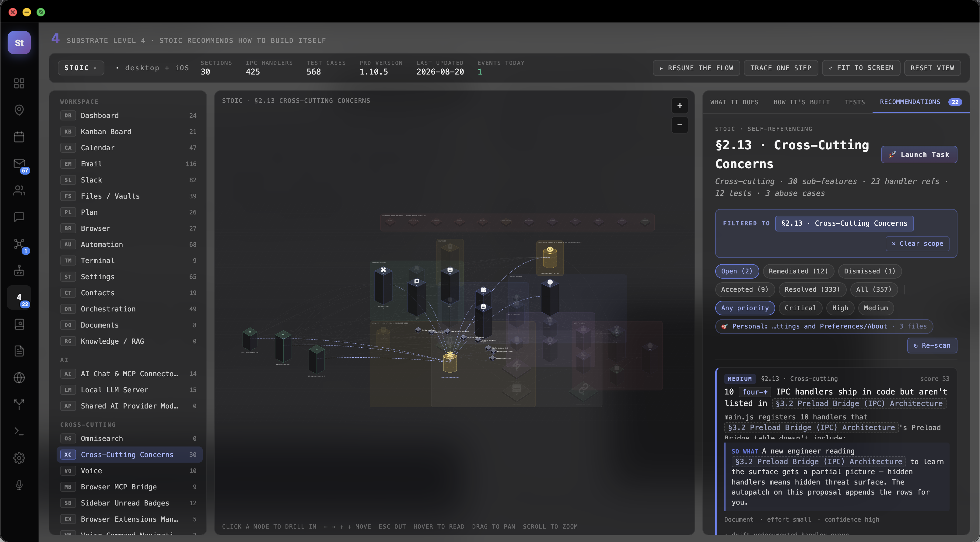Select the Automation section

pos(129,245)
